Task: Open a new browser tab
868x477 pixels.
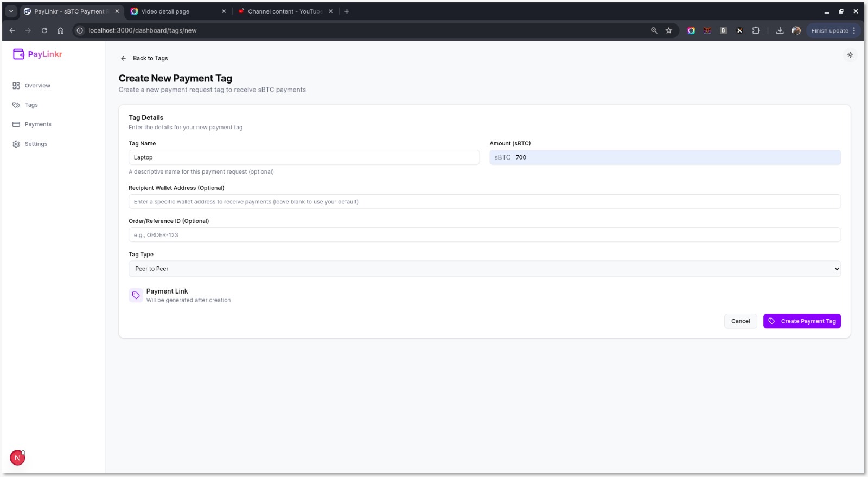Action: pyautogui.click(x=347, y=11)
